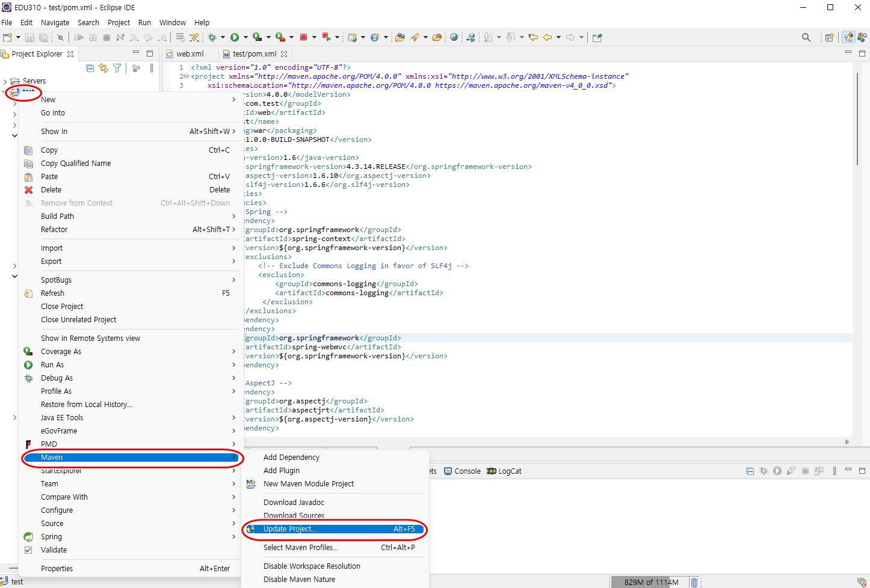Collapse the project XML element fold marker
870x588 pixels.
coord(186,76)
